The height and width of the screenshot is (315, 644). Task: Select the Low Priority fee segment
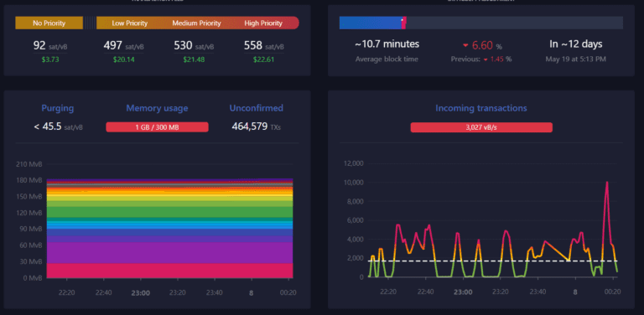pyautogui.click(x=130, y=23)
